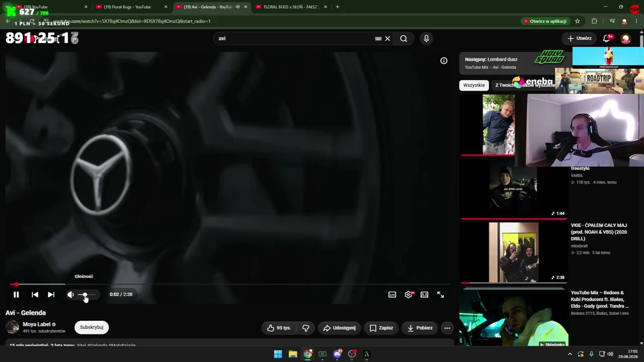The width and height of the screenshot is (644, 362).
Task: Download video with Pobierz button
Action: (420, 328)
